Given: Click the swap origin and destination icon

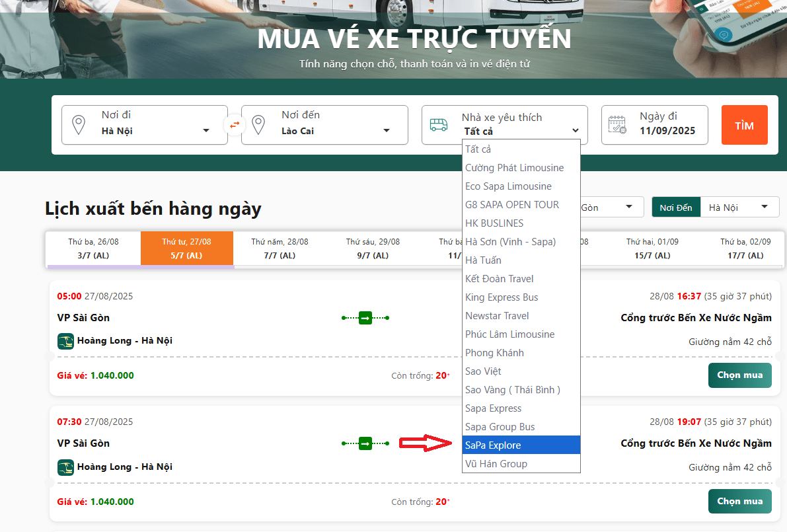Looking at the screenshot, I should click(235, 124).
